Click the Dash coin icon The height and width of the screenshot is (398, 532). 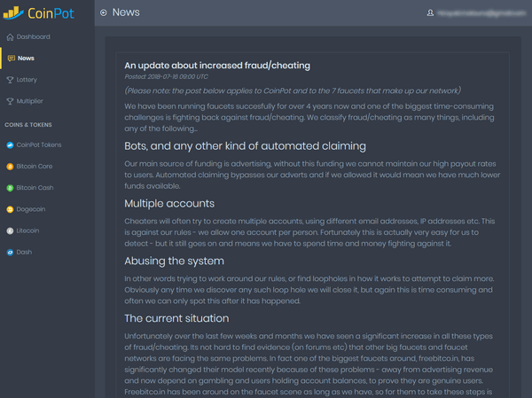coord(10,253)
